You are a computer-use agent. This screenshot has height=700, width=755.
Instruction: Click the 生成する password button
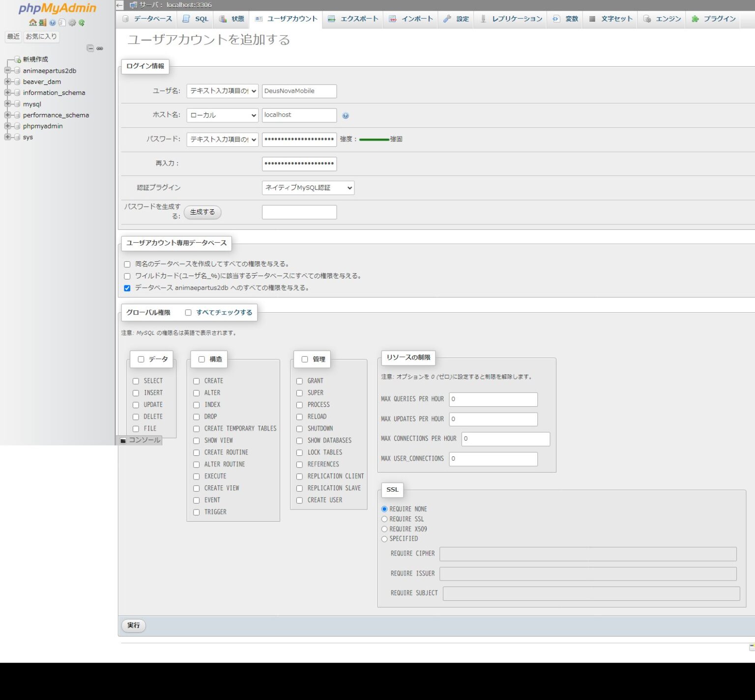pos(203,212)
